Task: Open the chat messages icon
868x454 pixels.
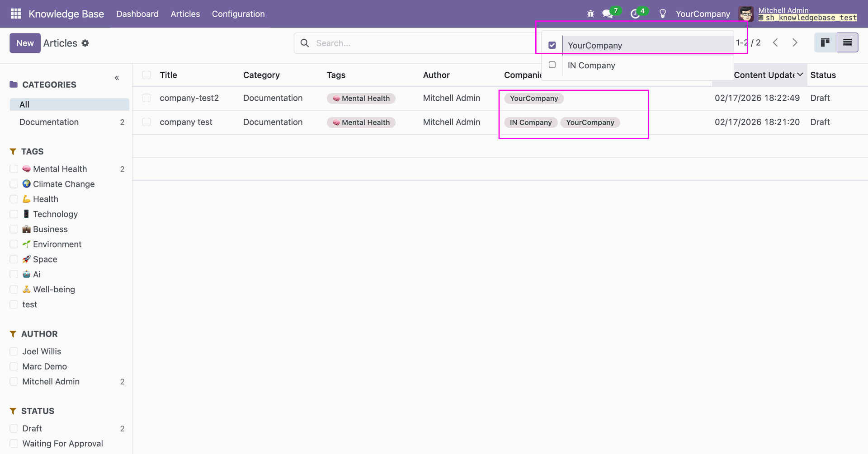Action: [608, 14]
